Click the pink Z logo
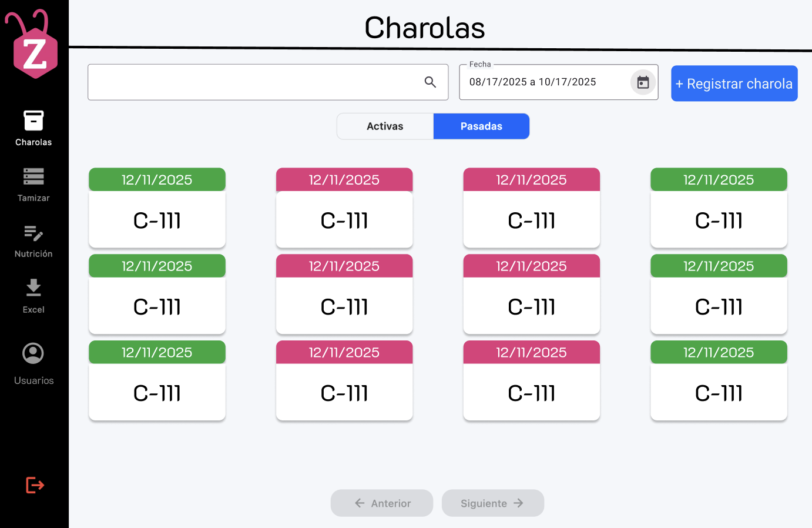This screenshot has width=812, height=528. point(33,45)
